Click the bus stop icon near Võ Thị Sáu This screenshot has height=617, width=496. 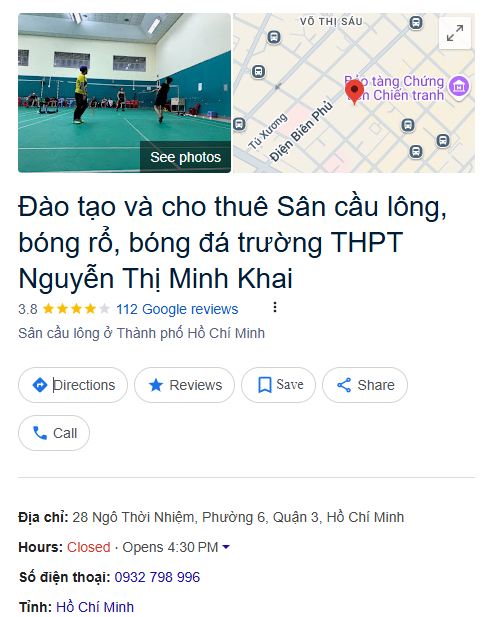pyautogui.click(x=416, y=22)
